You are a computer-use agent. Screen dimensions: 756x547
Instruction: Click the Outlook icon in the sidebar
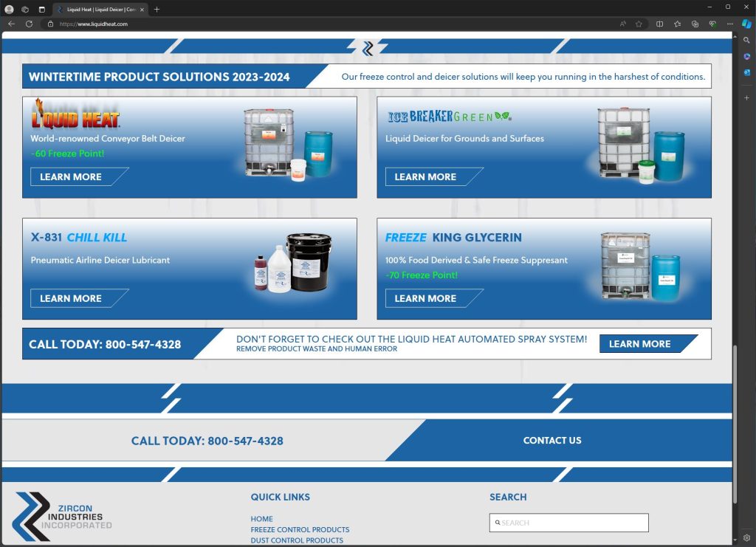[x=746, y=72]
